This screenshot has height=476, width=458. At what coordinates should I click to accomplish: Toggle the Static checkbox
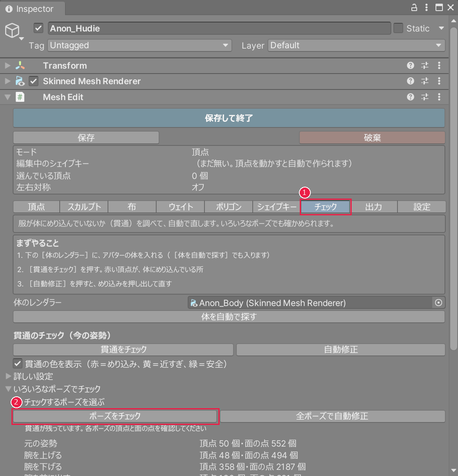tap(398, 28)
